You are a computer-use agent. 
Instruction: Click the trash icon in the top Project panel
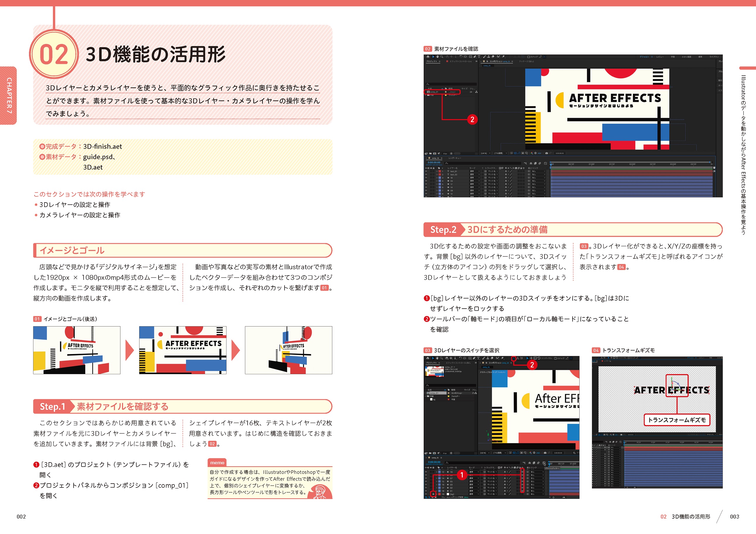pyautogui.click(x=452, y=154)
